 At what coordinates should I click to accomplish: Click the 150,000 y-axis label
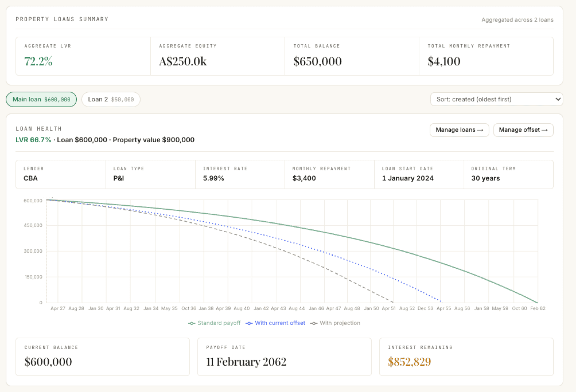tap(33, 277)
